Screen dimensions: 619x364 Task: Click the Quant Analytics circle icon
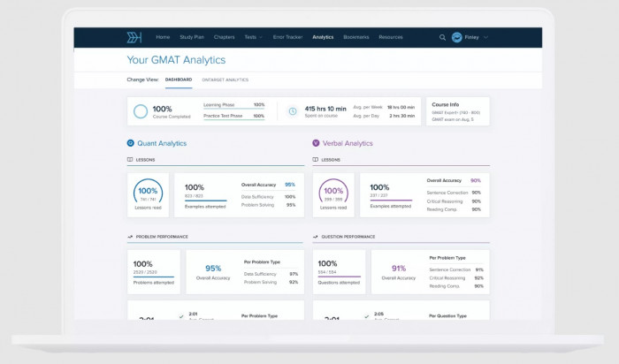pos(131,143)
